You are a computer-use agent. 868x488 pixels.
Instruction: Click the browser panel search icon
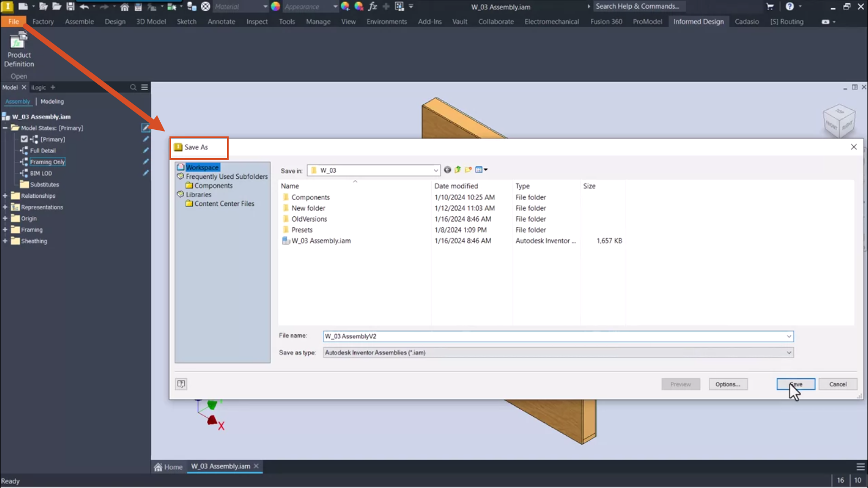pos(133,87)
